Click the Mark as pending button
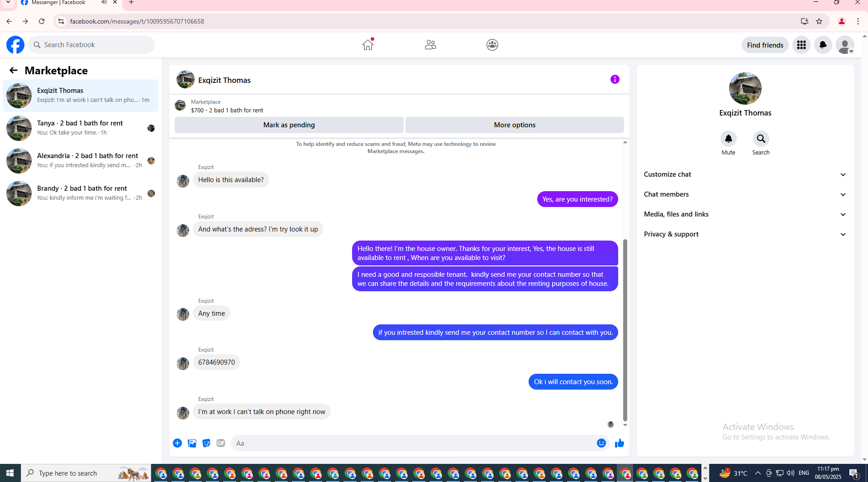Image resolution: width=868 pixels, height=482 pixels. tap(289, 125)
